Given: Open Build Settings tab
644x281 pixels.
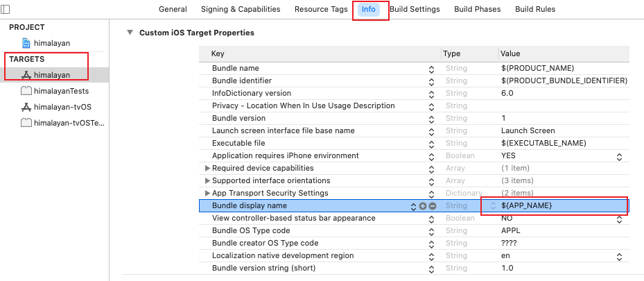Looking at the screenshot, I should (x=415, y=9).
